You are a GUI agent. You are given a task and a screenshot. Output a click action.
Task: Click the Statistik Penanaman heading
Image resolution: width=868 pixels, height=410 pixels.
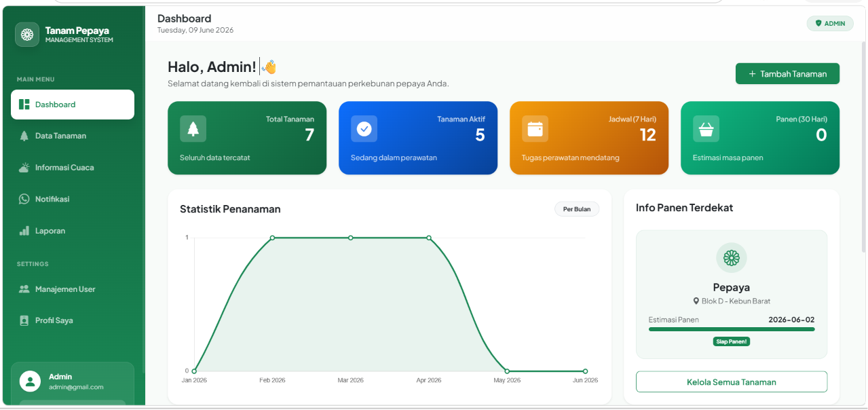[x=230, y=209]
